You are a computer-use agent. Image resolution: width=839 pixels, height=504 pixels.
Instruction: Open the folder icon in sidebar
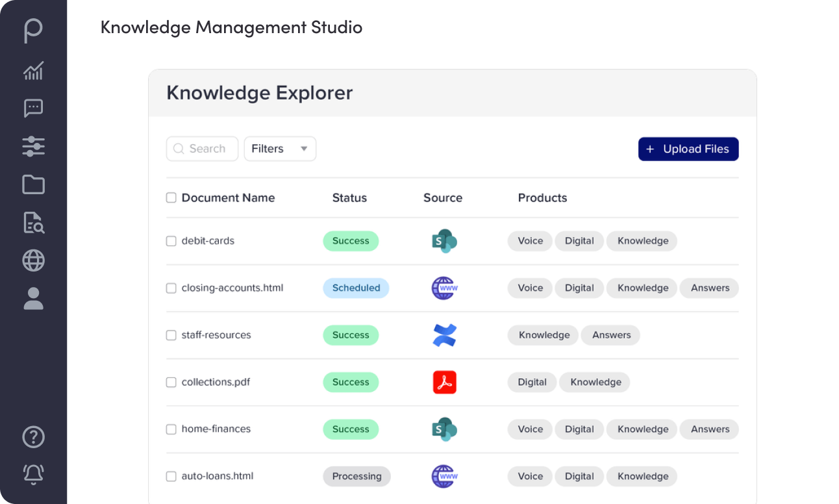[33, 185]
